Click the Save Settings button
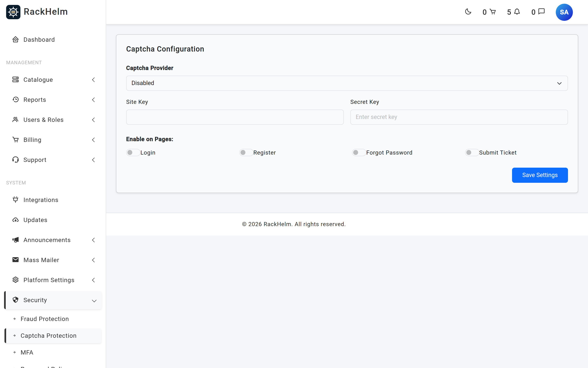The height and width of the screenshot is (368, 588). click(x=540, y=175)
